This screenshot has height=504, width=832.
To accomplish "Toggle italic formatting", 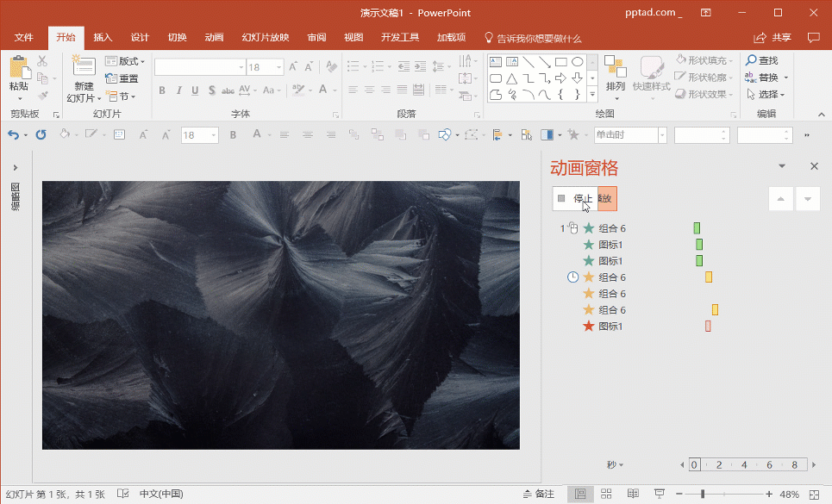I will pos(178,90).
